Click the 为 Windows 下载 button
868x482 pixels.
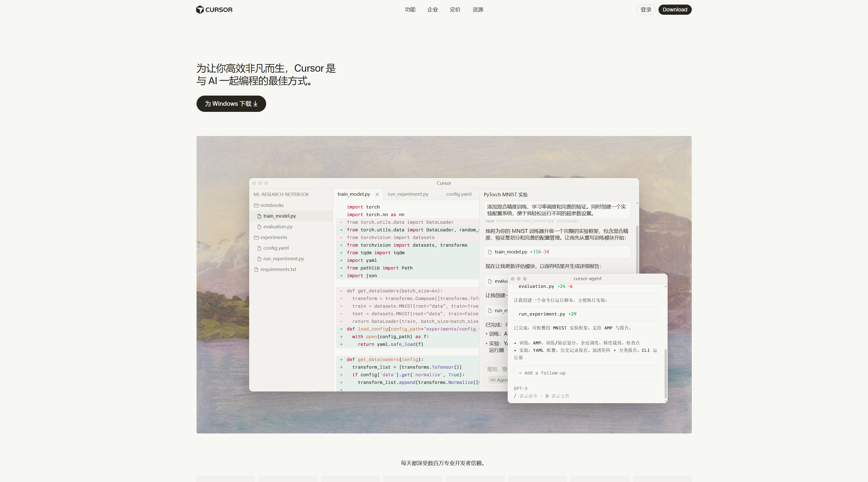pos(231,104)
